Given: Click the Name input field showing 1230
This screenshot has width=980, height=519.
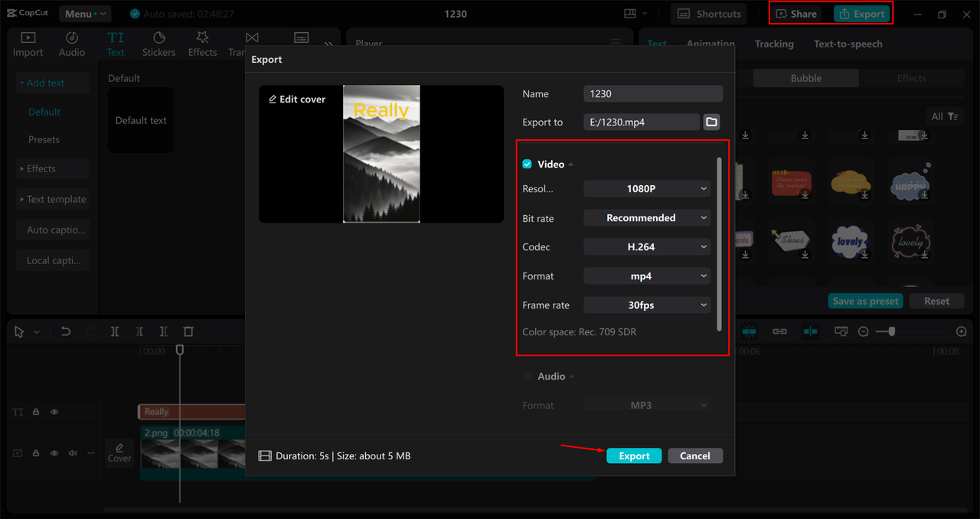Looking at the screenshot, I should point(653,93).
